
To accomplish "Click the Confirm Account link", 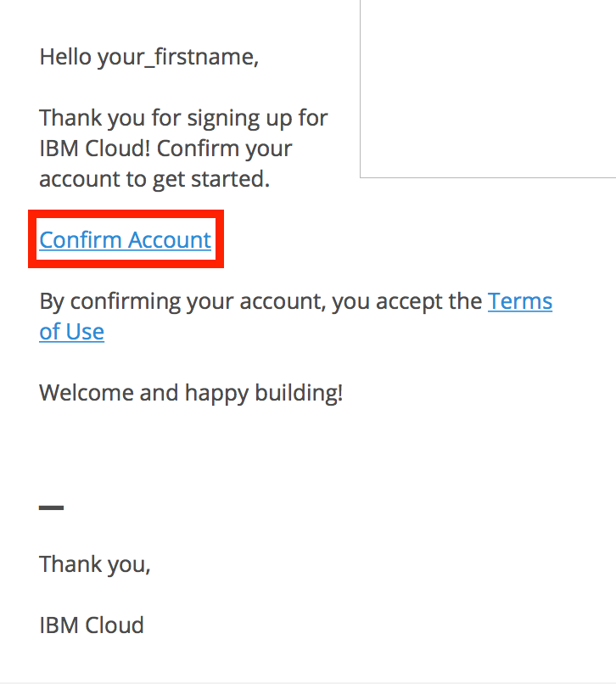I will click(125, 240).
